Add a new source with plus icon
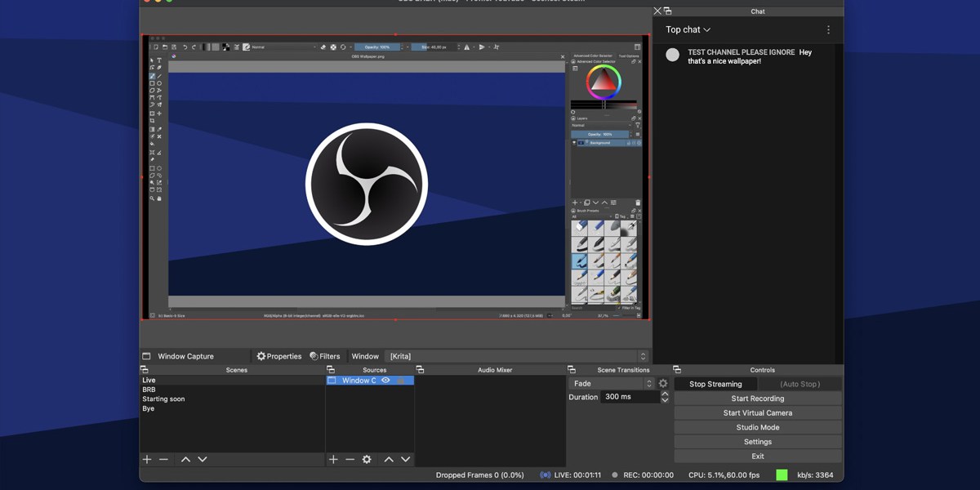 click(x=333, y=460)
